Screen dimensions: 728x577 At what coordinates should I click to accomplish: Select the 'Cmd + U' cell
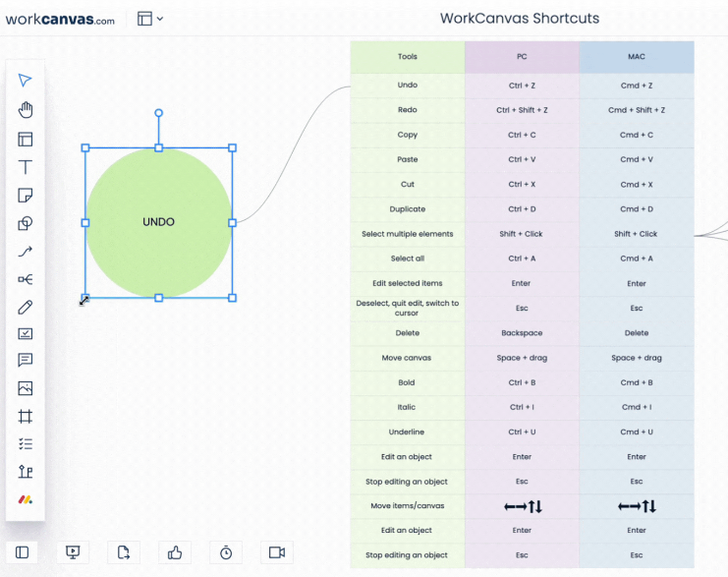click(637, 432)
